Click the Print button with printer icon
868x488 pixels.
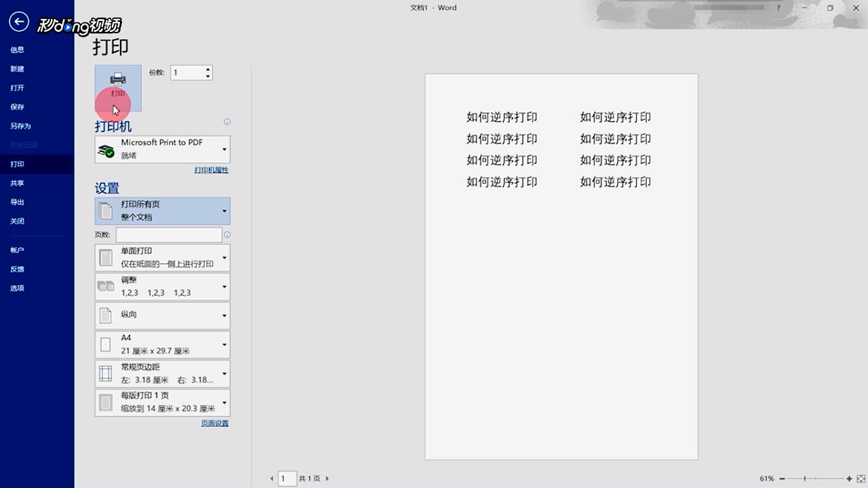118,88
